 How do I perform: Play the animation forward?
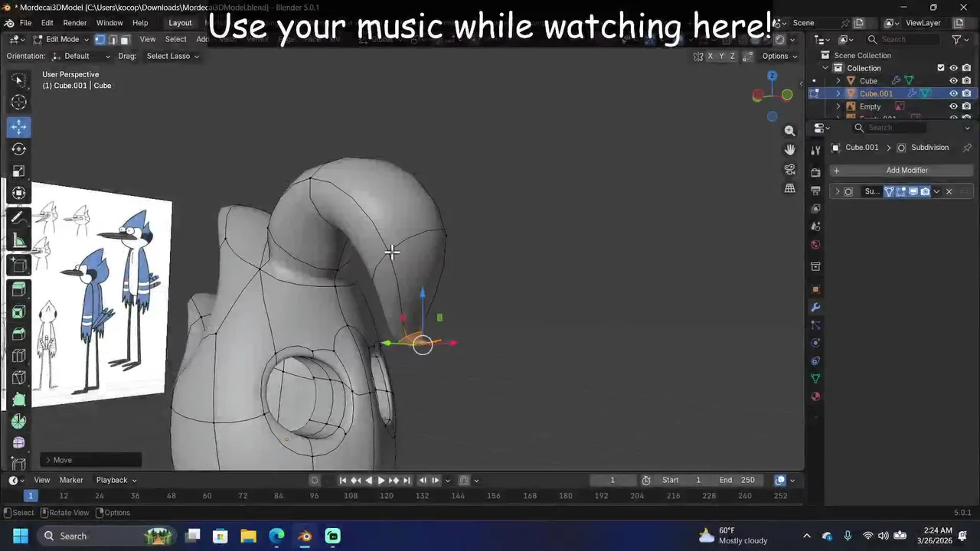coord(381,481)
